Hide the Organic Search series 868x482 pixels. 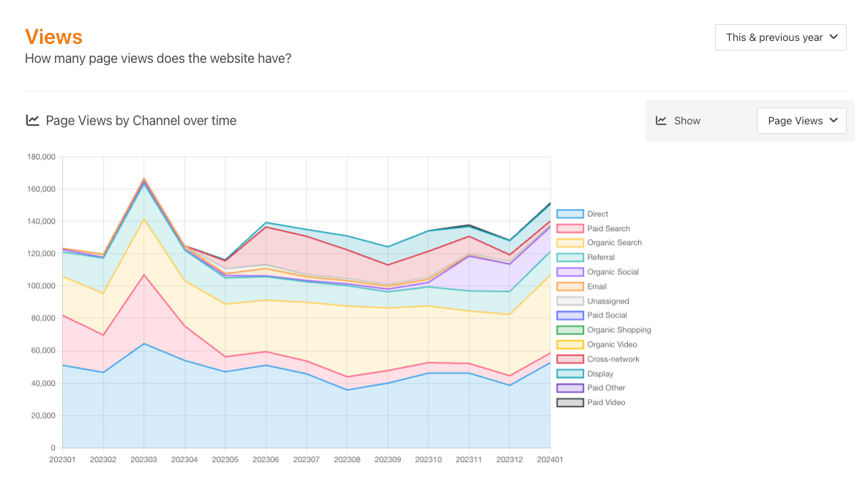613,243
